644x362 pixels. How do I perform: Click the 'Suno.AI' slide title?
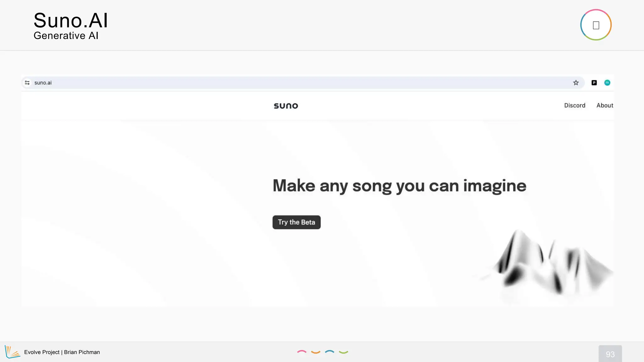pos(71,21)
